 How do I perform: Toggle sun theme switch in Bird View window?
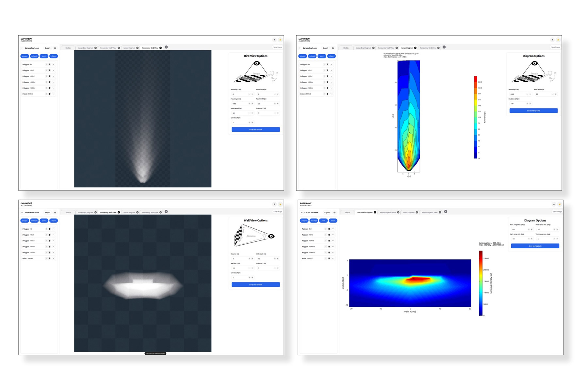(280, 40)
